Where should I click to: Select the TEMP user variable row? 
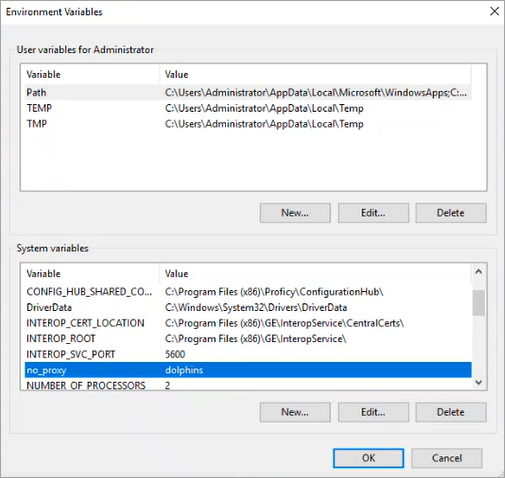(x=248, y=108)
